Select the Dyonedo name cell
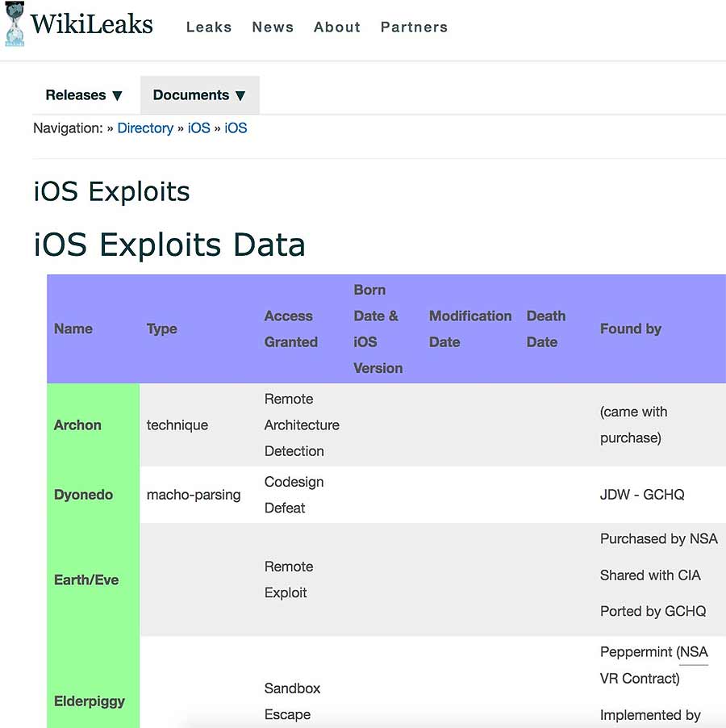This screenshot has height=728, width=726. click(x=94, y=495)
